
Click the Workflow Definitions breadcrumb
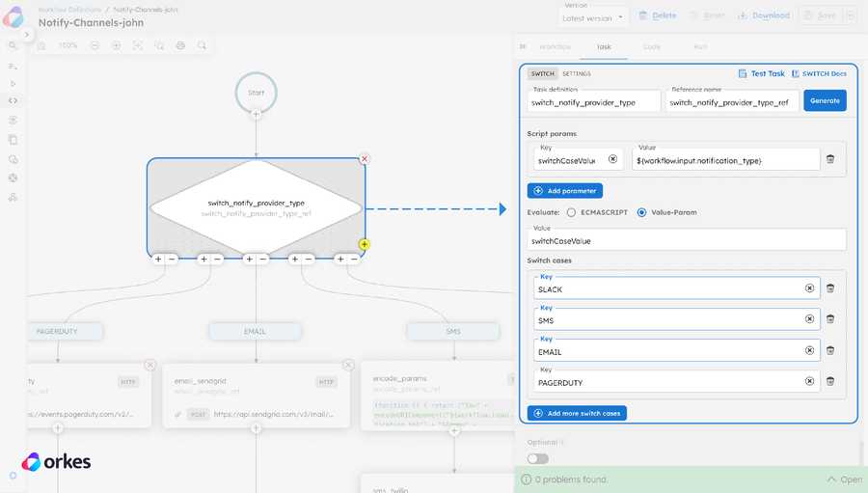(69, 10)
